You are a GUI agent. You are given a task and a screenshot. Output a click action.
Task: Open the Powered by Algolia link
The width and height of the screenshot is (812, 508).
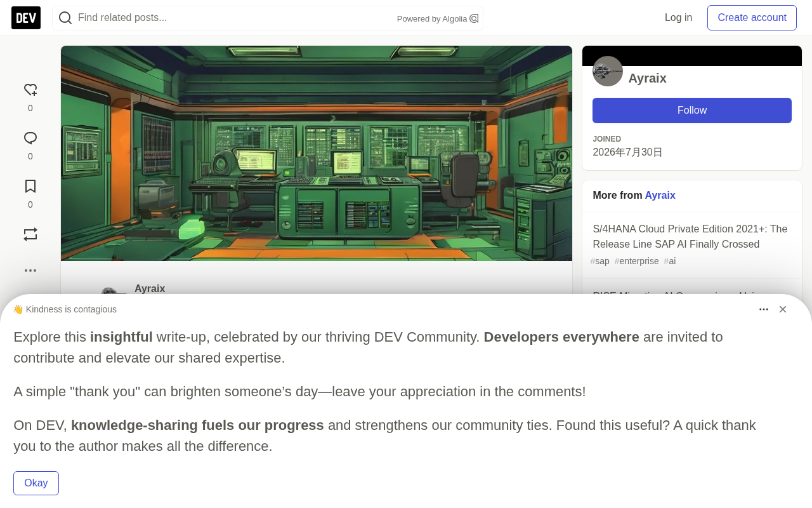tap(438, 18)
